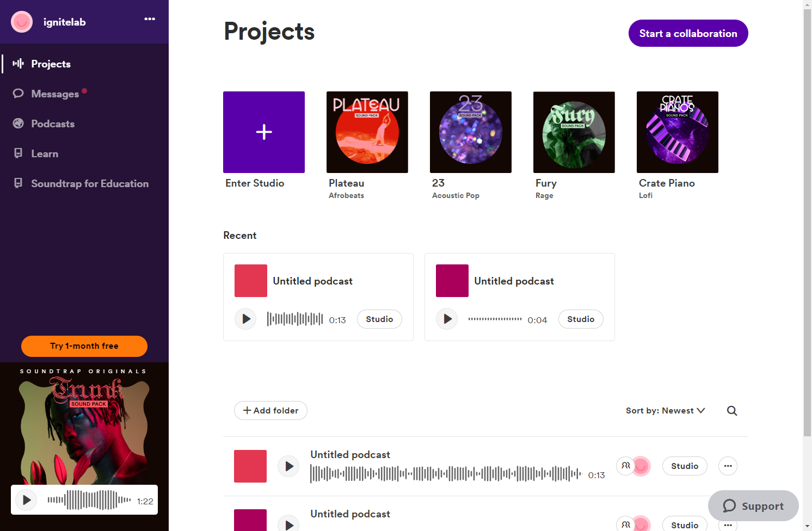Play the 0:13 Untitled podcast in Recent

(245, 319)
